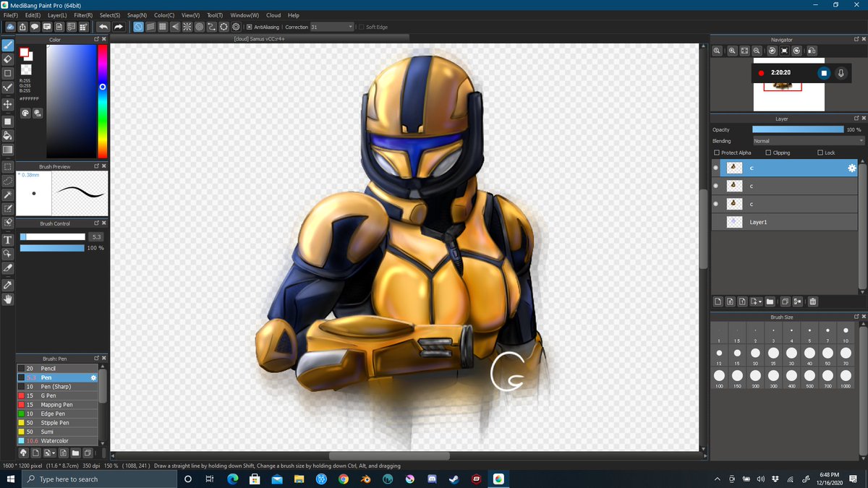Duplicate the layer with the copy icon
868x488 pixels.
pyautogui.click(x=786, y=301)
